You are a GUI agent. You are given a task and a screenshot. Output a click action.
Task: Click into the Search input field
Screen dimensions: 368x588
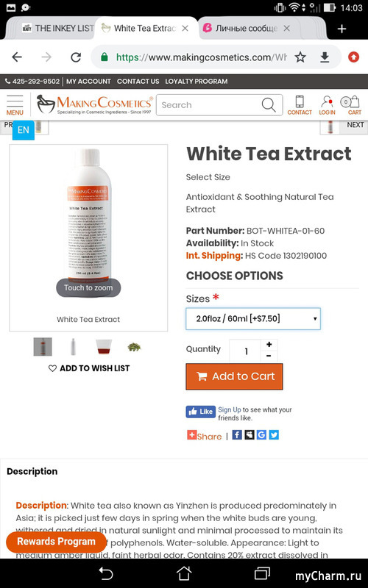208,105
